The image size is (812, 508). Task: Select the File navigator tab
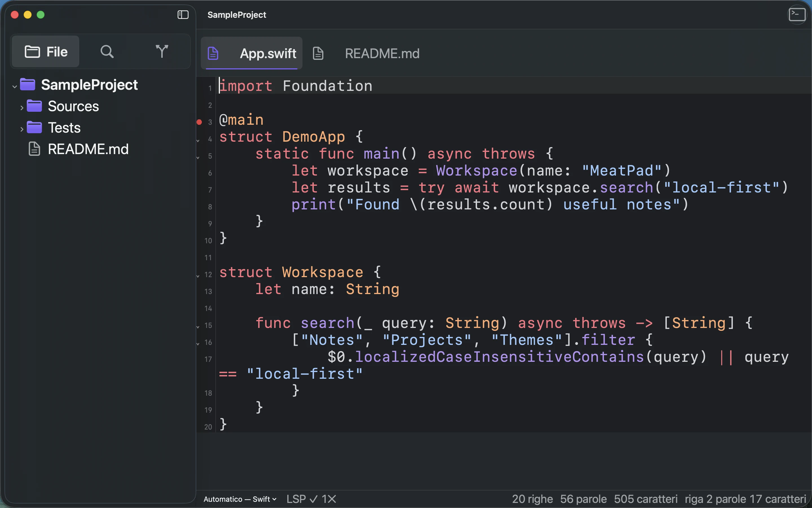(46, 52)
